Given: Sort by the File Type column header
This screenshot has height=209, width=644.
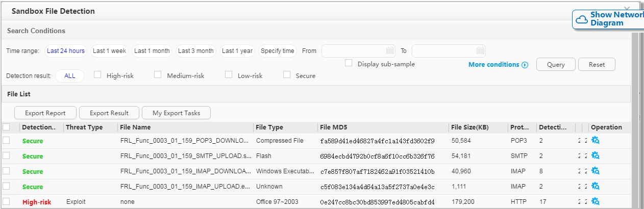Looking at the screenshot, I should [x=269, y=127].
